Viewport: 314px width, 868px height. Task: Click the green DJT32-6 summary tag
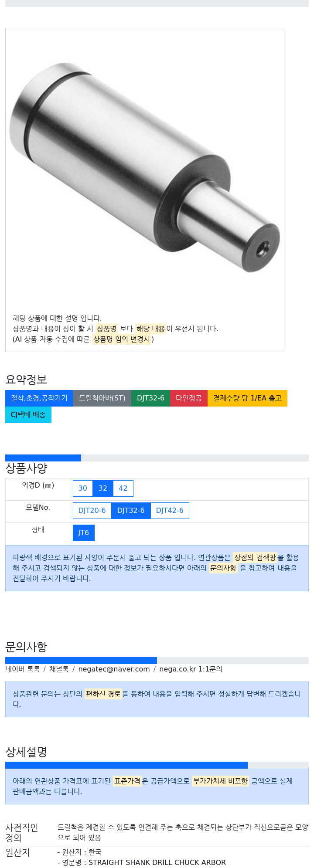point(150,398)
